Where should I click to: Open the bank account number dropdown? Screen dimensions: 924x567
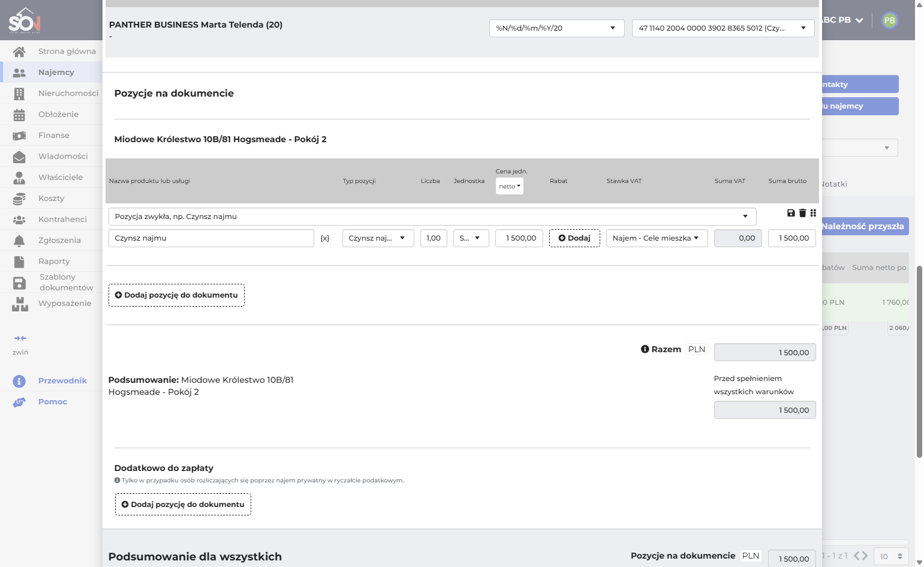click(x=723, y=28)
